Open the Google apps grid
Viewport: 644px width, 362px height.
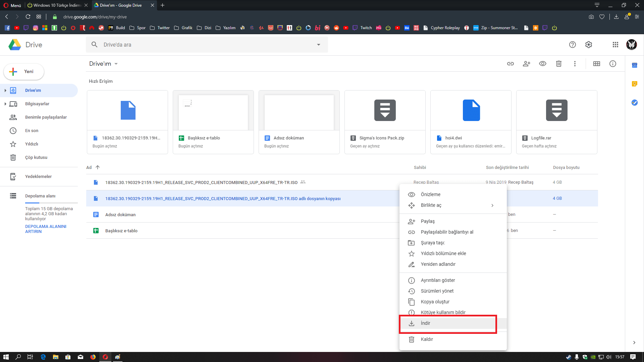(x=615, y=45)
